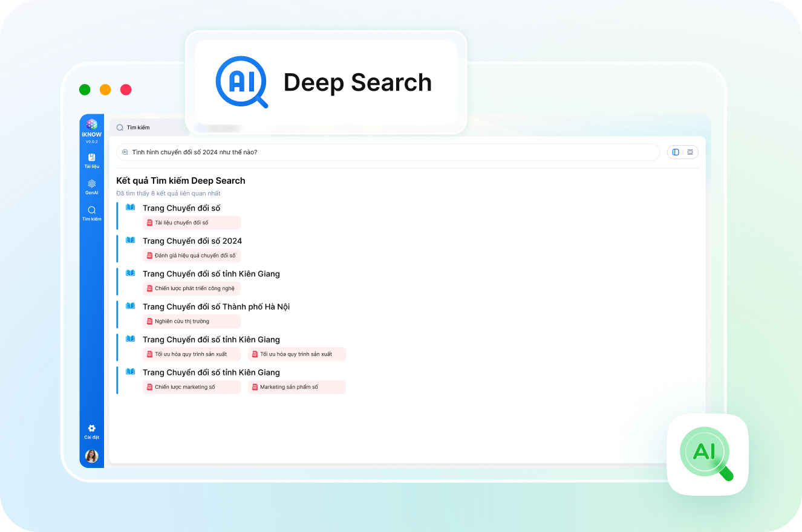Image resolution: width=802 pixels, height=532 pixels.
Task: Open the Marketing sản phẩm số file
Action: click(x=296, y=387)
